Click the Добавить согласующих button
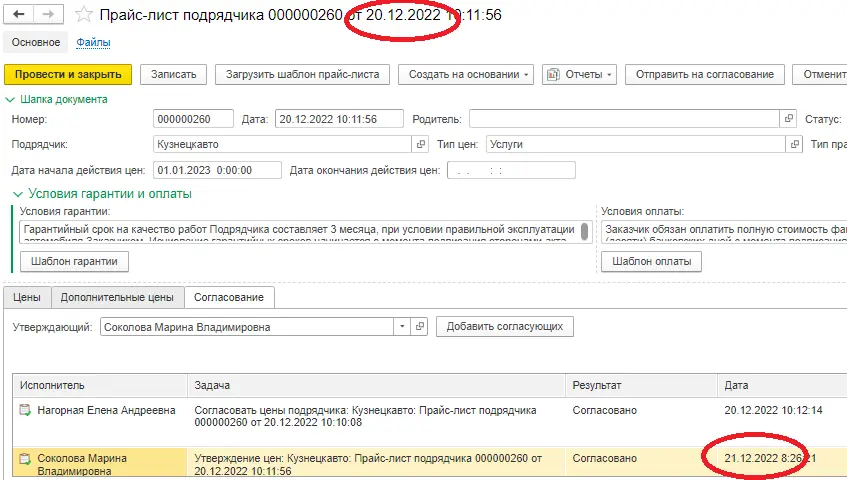 (505, 327)
